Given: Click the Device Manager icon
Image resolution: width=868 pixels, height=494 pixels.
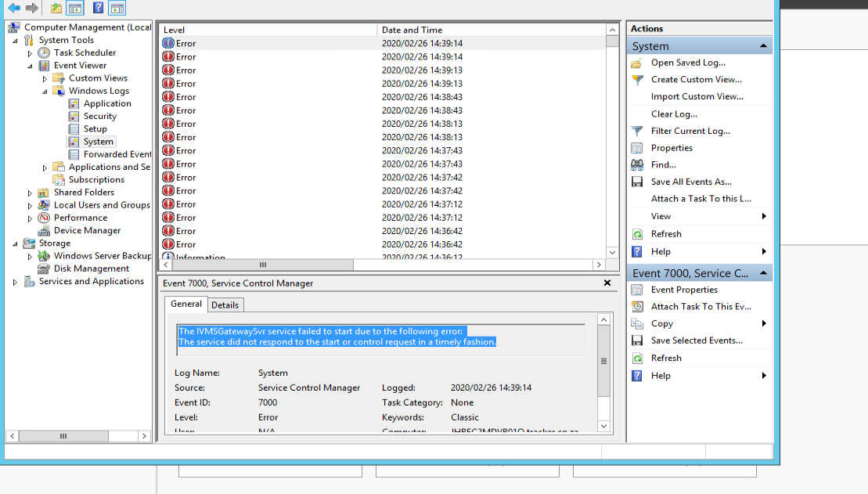Looking at the screenshot, I should point(44,230).
